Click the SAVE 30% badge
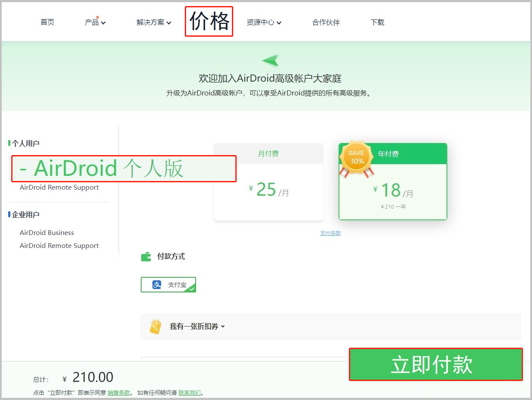 pyautogui.click(x=356, y=159)
